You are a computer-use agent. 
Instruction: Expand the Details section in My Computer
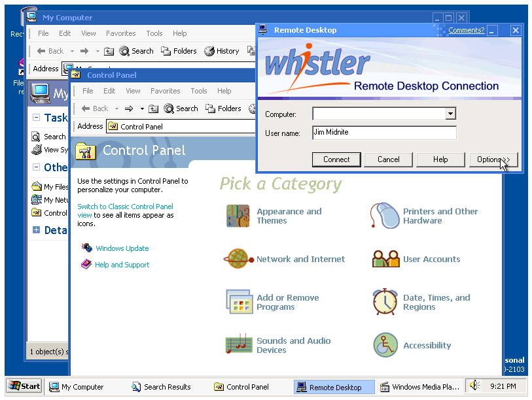click(37, 230)
